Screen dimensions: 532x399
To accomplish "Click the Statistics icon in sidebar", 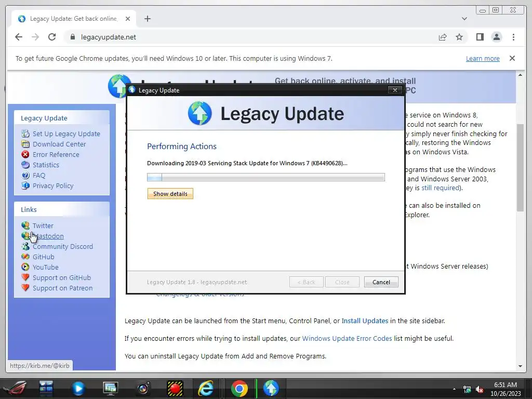I will tap(25, 165).
